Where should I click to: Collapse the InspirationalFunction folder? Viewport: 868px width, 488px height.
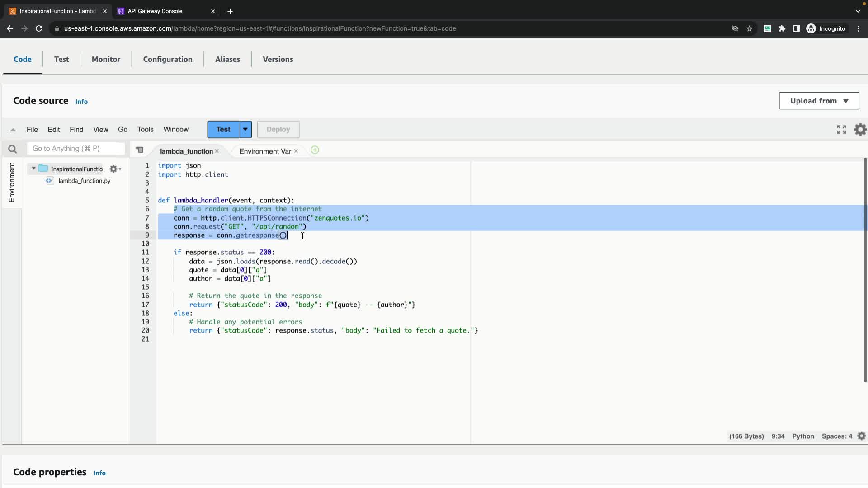tap(33, 169)
